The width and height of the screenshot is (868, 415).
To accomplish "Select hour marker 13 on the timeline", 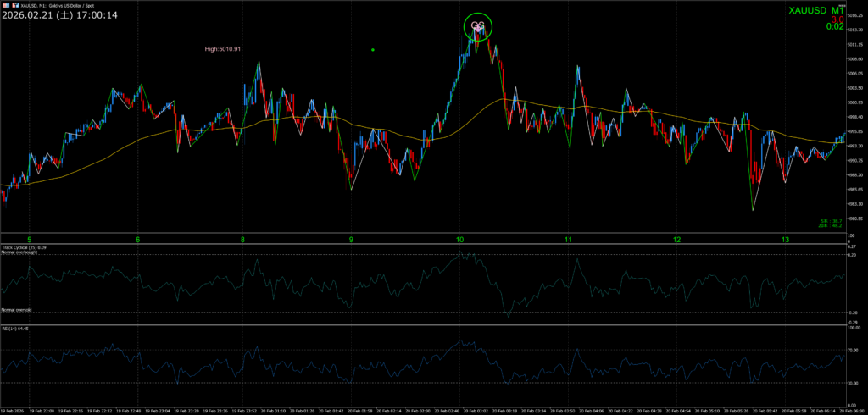I will click(x=786, y=241).
